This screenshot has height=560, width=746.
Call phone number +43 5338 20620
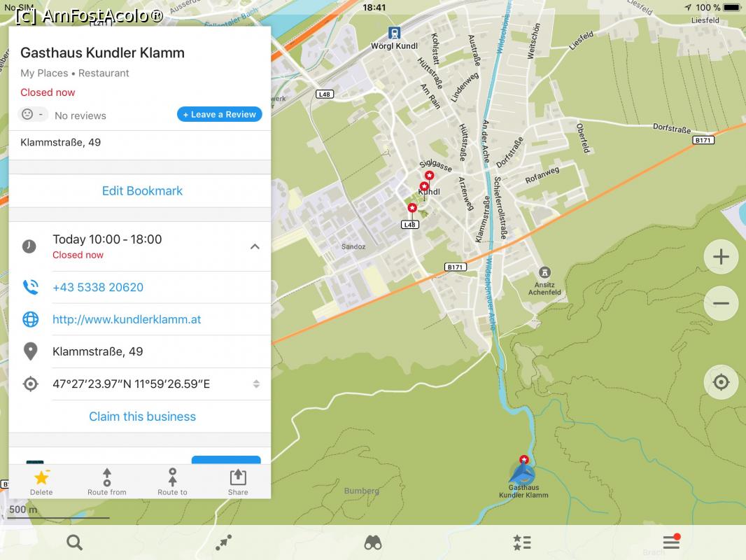coord(98,288)
